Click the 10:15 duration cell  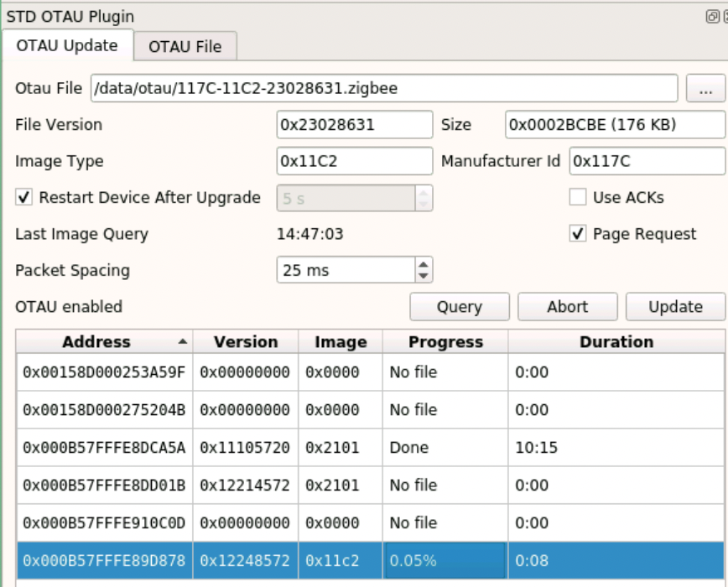pyautogui.click(x=616, y=447)
